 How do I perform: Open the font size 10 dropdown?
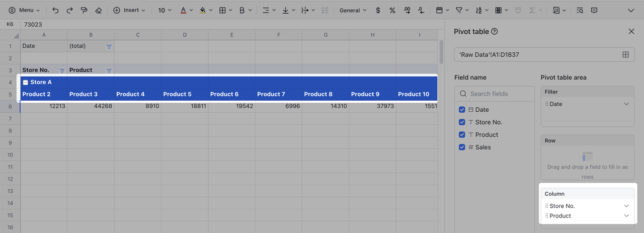(165, 10)
